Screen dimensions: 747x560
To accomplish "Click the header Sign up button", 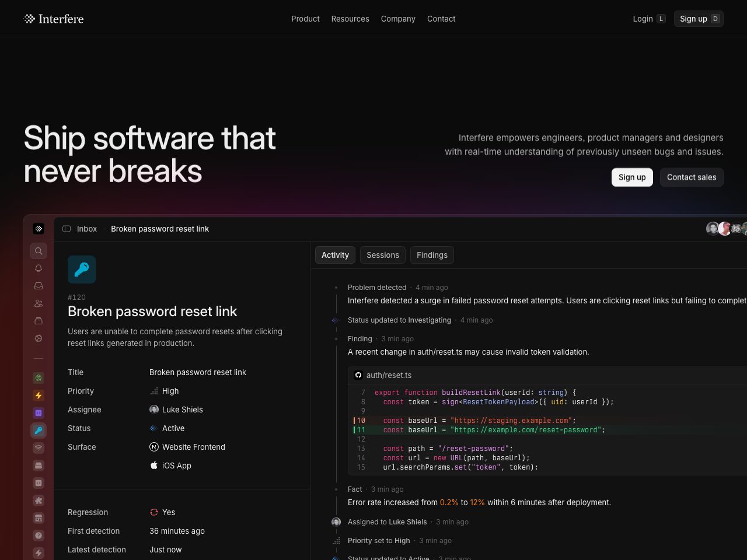I will pyautogui.click(x=699, y=19).
